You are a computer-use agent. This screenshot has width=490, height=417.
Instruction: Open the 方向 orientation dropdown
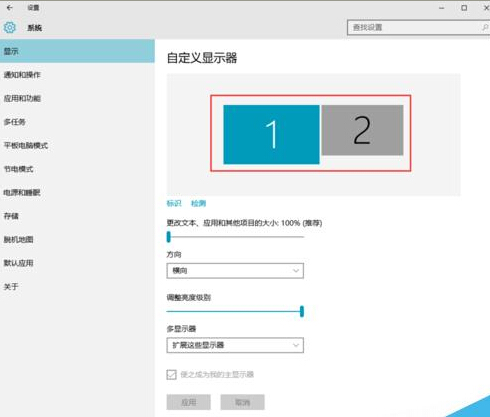(235, 271)
